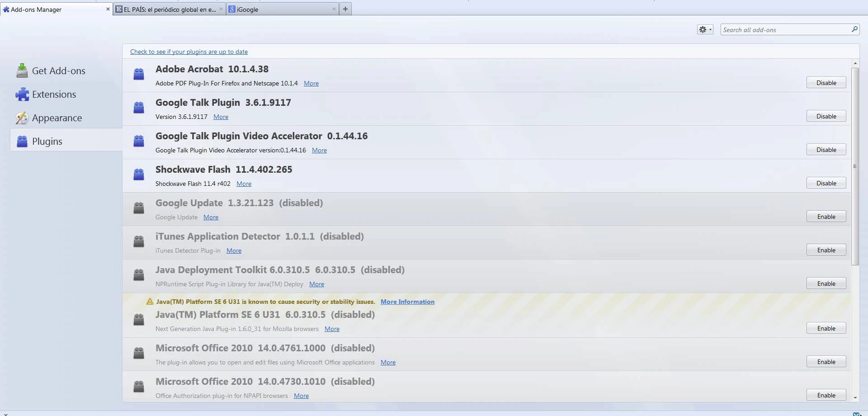Click the scrollbar down arrow of plugin list
The width and height of the screenshot is (868, 416).
[855, 398]
